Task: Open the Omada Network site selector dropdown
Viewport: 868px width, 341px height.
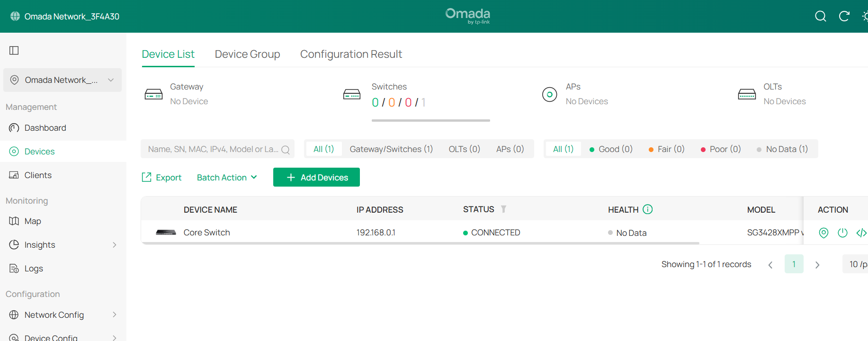Action: tap(63, 80)
